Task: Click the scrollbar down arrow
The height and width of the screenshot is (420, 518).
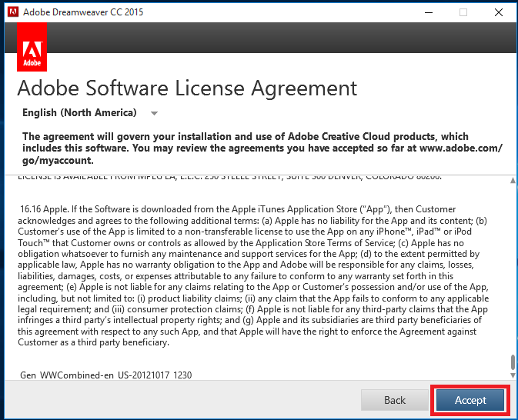Action: 512,375
